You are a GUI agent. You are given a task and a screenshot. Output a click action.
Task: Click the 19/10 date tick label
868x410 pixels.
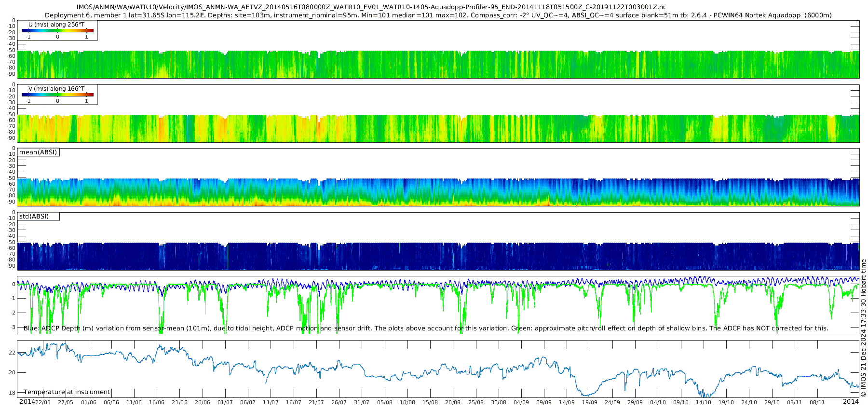click(726, 402)
